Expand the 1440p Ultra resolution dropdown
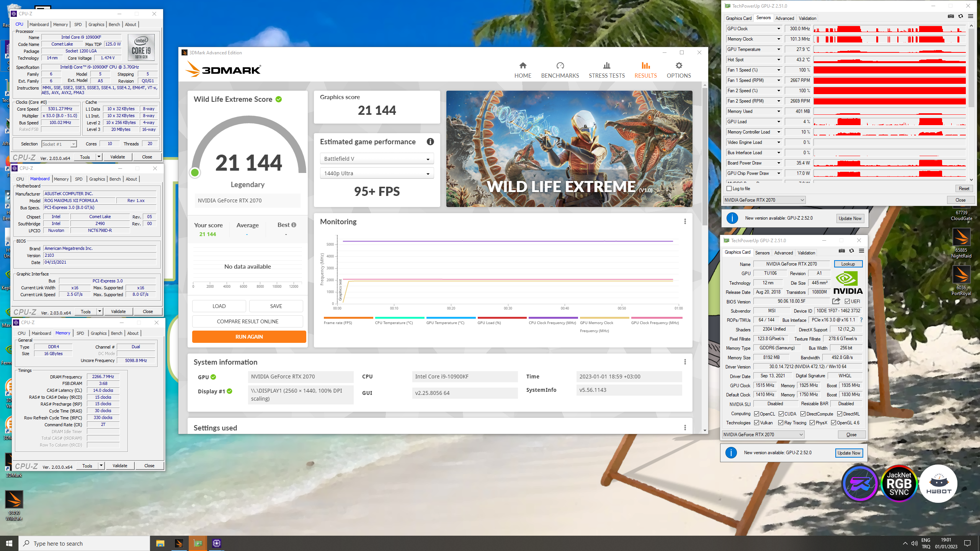Viewport: 980px width, 551px height. [x=377, y=173]
